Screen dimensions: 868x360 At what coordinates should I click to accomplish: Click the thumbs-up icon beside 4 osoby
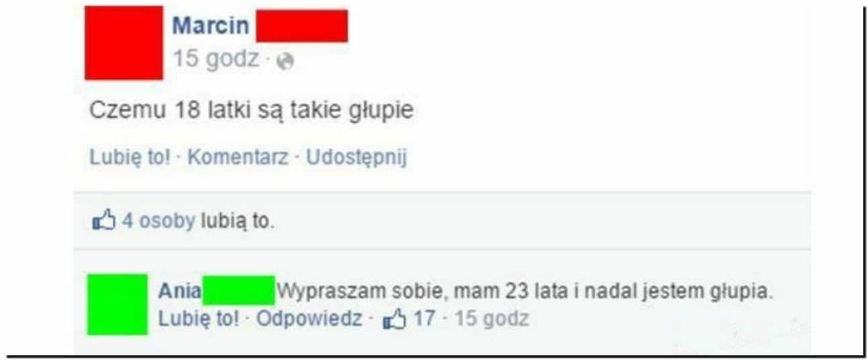103,220
